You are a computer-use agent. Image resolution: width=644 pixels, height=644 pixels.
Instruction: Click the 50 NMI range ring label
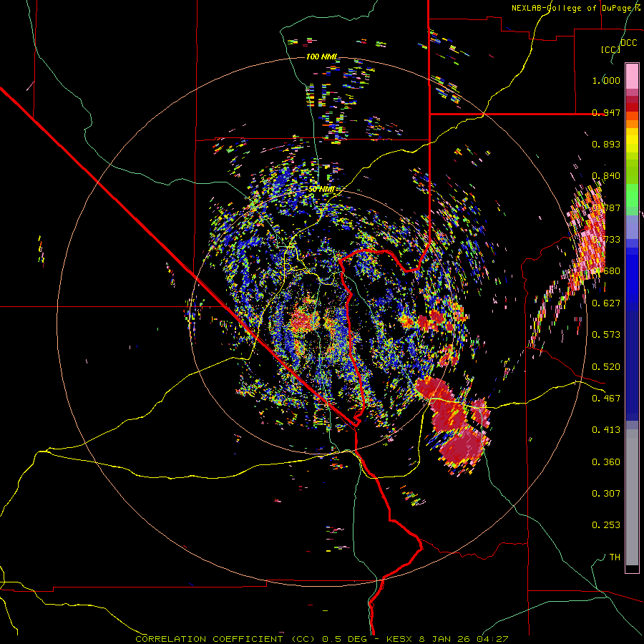point(321,189)
